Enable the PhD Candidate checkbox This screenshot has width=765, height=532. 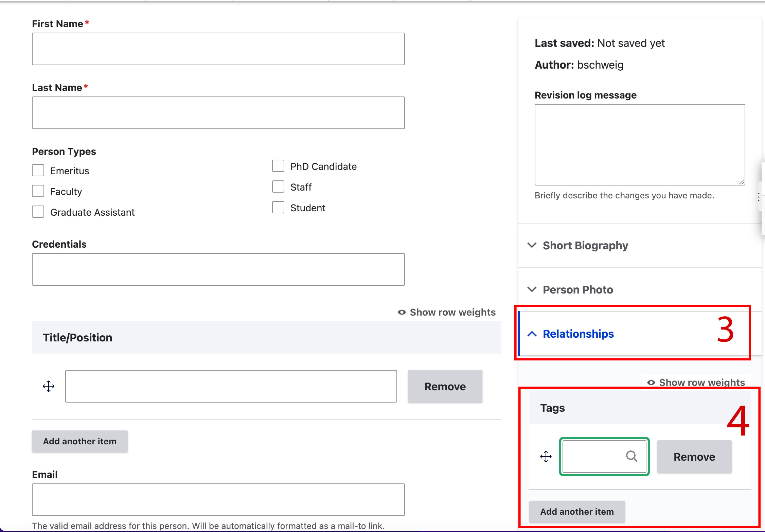pyautogui.click(x=278, y=166)
